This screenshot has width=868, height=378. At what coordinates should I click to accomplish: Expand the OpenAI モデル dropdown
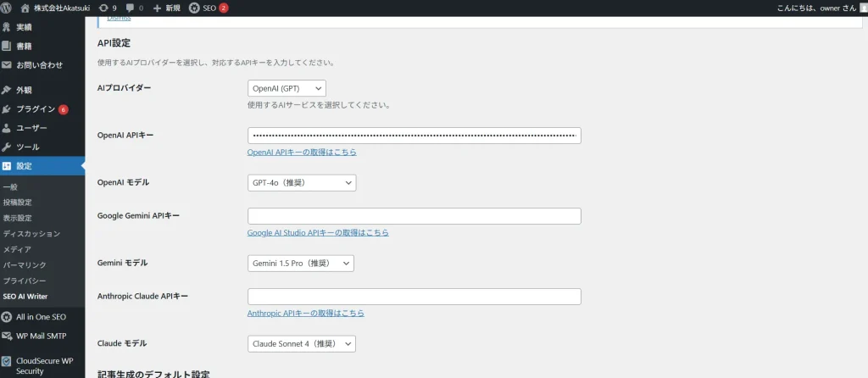302,183
